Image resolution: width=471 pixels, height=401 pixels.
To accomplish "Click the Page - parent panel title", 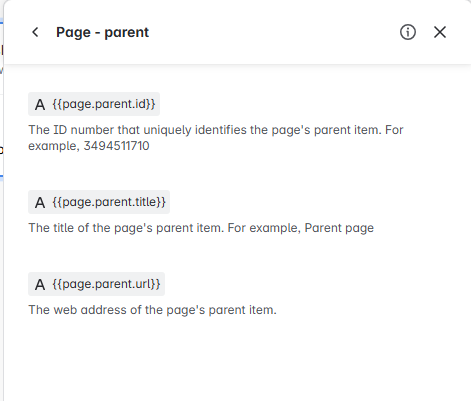I will pyautogui.click(x=102, y=32).
